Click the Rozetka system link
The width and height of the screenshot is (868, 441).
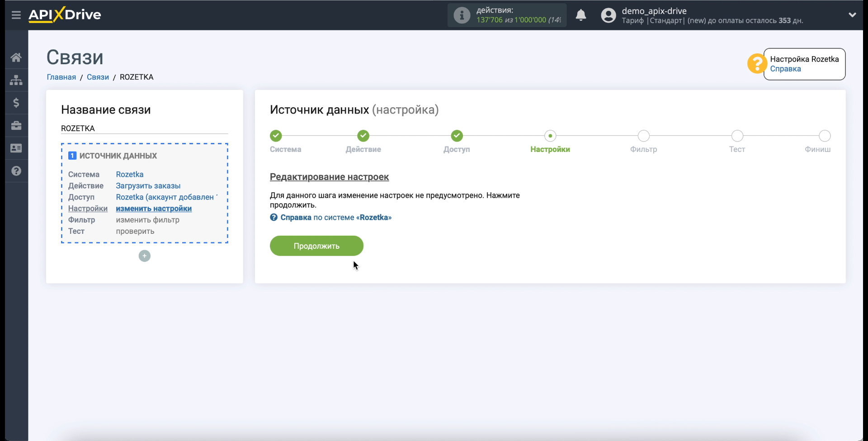tap(130, 174)
